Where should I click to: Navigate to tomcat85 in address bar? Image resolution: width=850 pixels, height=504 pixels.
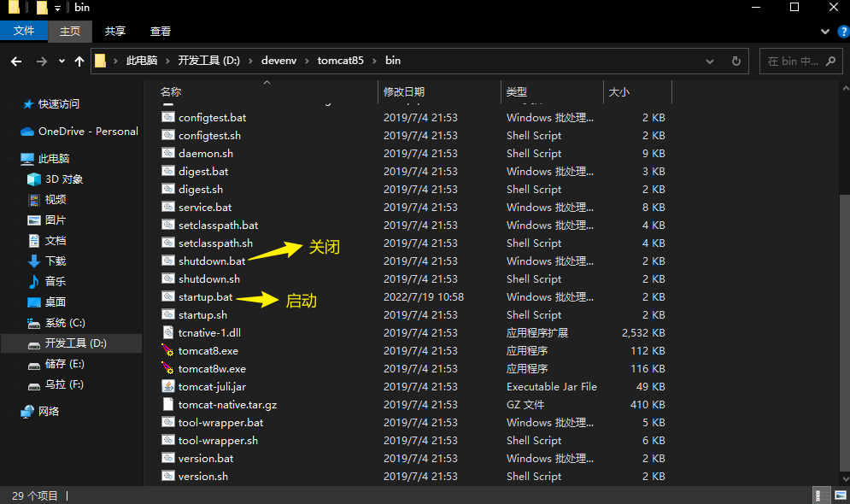(x=341, y=61)
